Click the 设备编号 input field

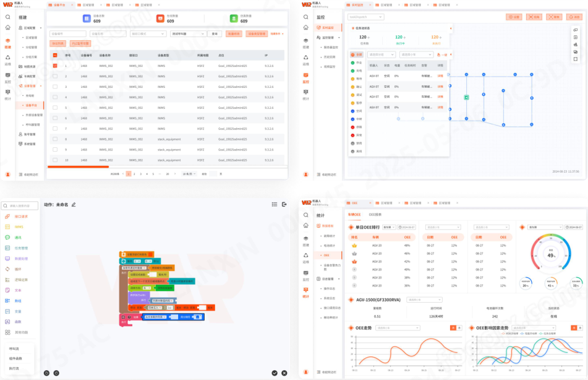coord(68,34)
